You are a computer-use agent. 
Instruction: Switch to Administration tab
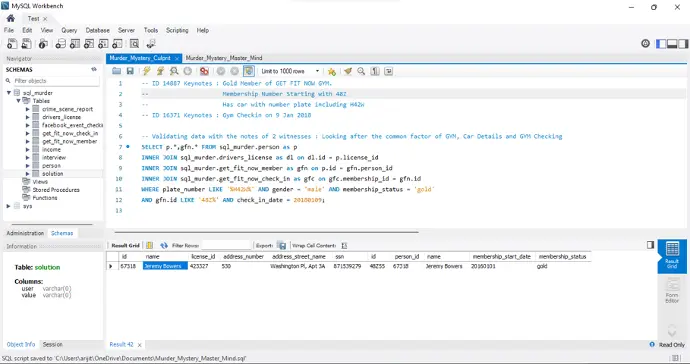pyautogui.click(x=25, y=233)
